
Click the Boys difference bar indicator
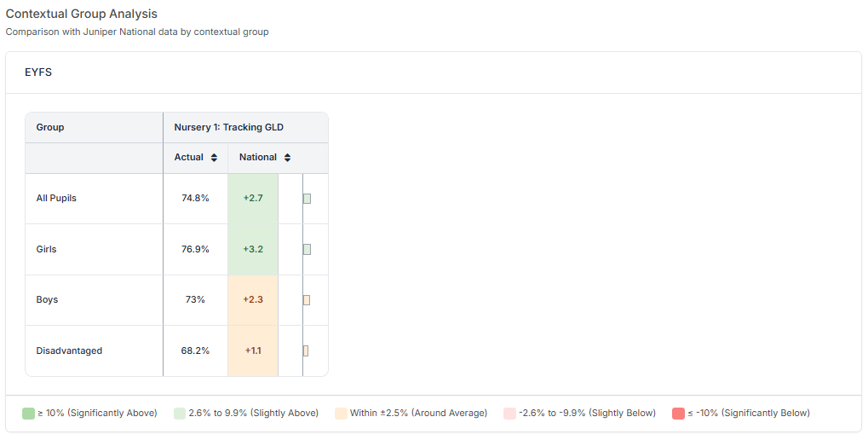(307, 300)
